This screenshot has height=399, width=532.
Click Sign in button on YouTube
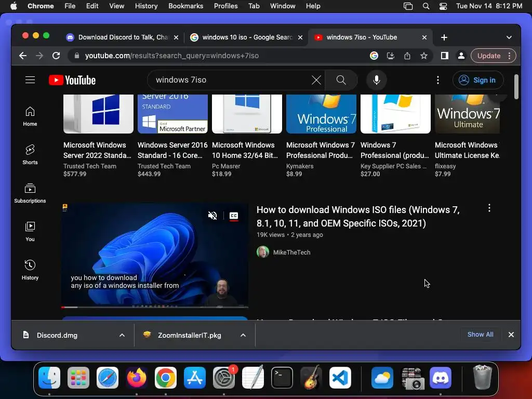[478, 80]
